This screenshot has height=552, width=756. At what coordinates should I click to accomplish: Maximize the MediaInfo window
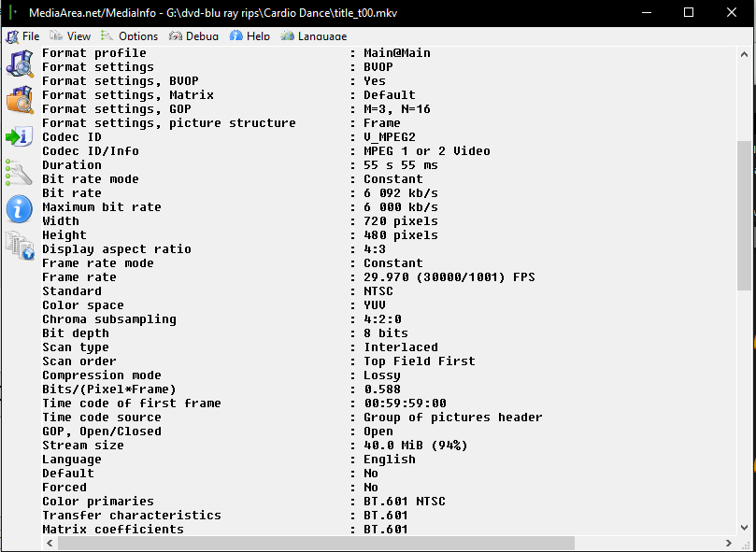click(689, 12)
